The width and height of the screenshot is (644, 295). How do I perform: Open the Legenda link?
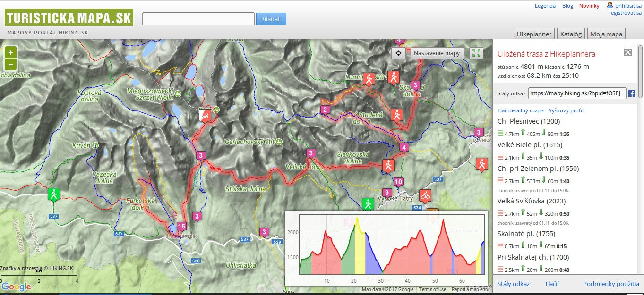[x=545, y=6]
